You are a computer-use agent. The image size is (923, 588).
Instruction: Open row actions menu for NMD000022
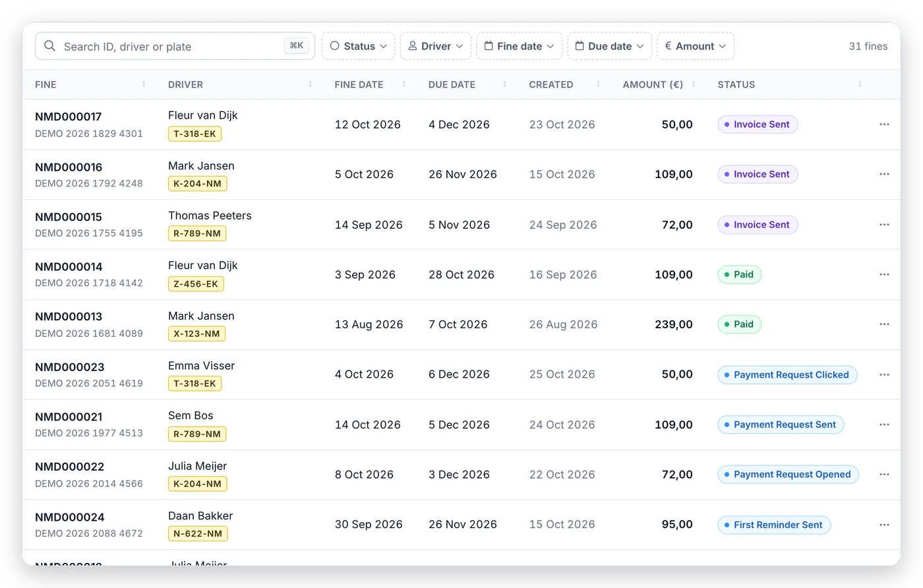click(x=884, y=475)
